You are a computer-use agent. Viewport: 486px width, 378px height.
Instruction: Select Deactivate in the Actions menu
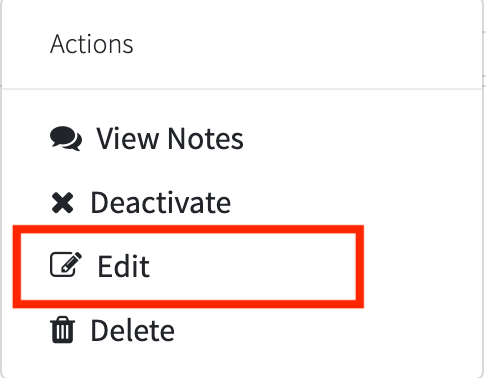161,203
